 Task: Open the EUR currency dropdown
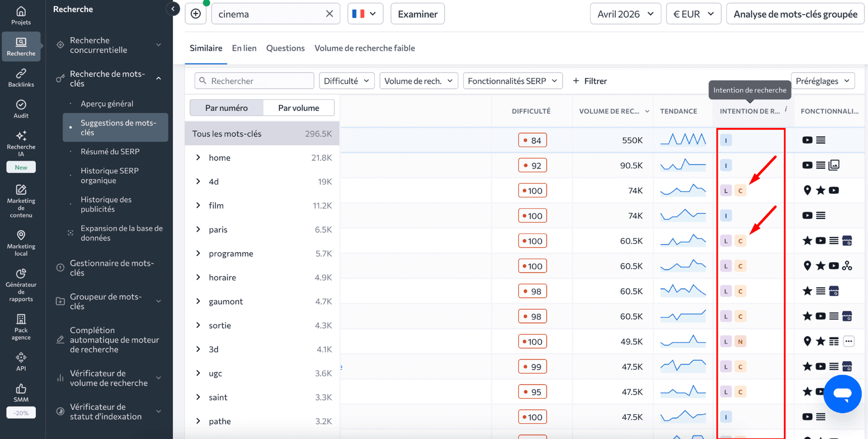[693, 14]
